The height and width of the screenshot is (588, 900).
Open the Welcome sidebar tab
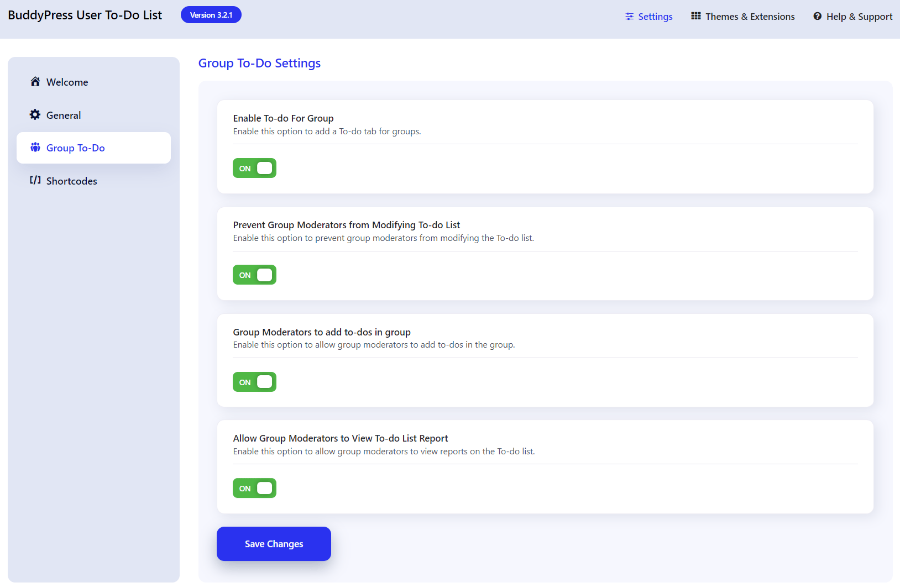click(67, 82)
